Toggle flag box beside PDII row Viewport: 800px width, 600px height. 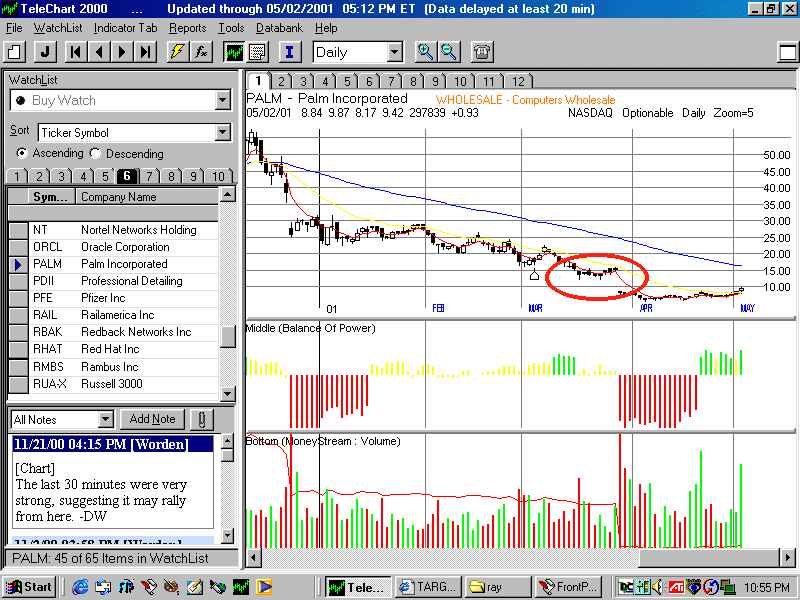[x=19, y=281]
